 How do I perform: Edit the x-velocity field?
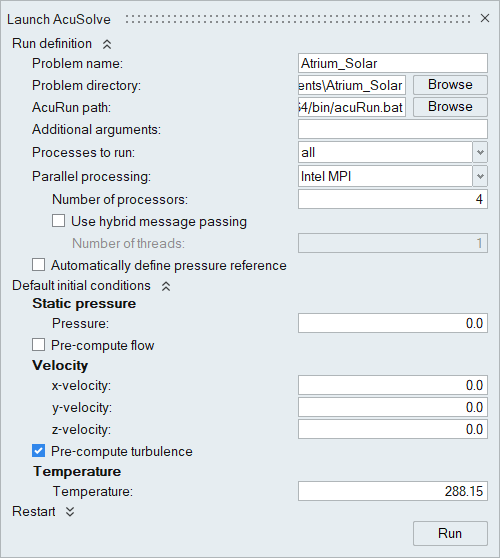(x=393, y=385)
